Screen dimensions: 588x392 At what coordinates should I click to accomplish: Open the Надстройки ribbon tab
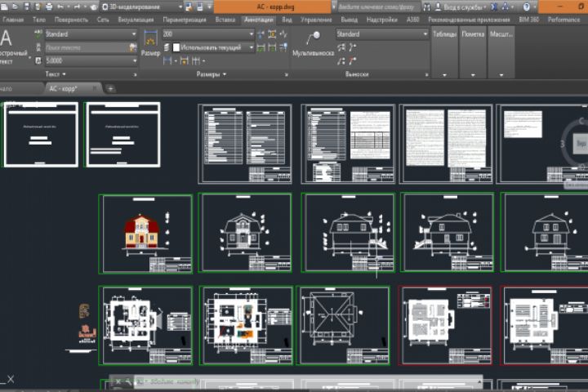click(x=381, y=20)
